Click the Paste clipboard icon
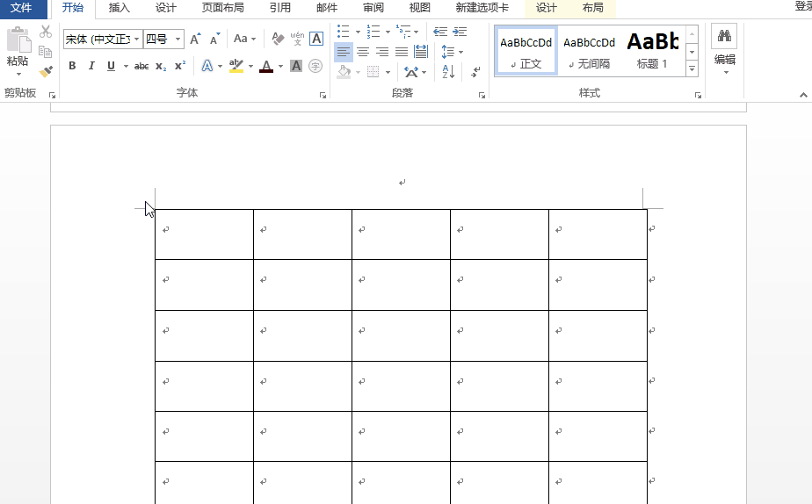812x504 pixels. (18, 40)
